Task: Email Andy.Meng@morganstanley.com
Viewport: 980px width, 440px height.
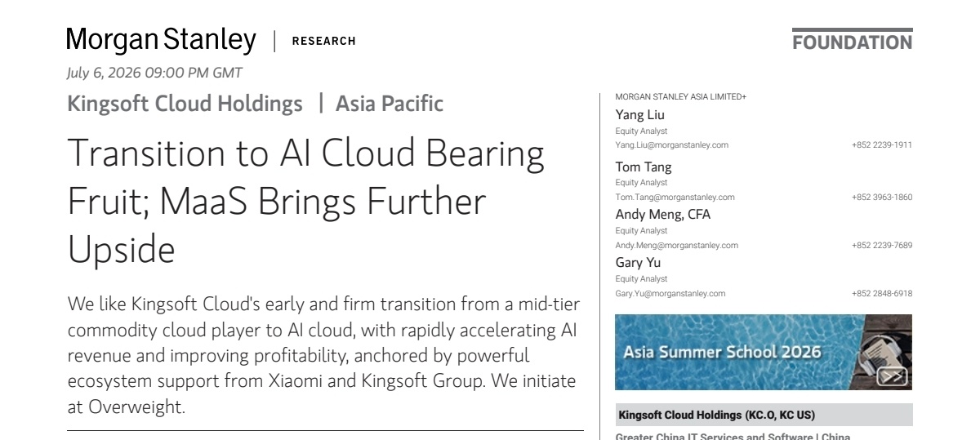Action: point(676,246)
